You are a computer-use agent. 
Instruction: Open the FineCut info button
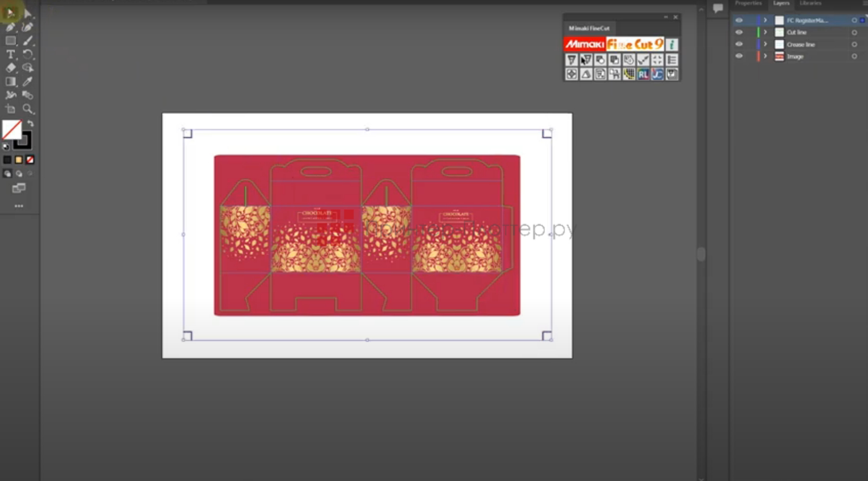point(671,45)
